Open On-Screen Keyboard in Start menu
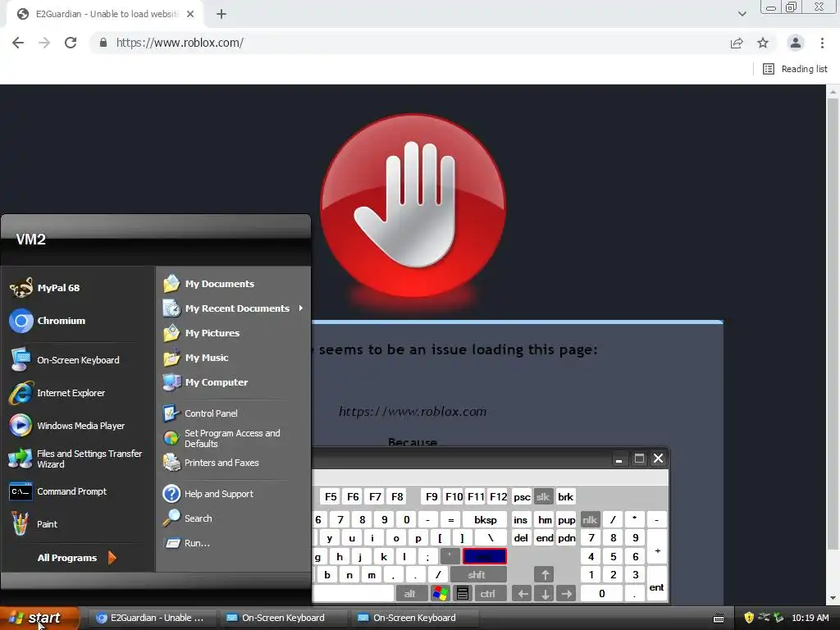Viewport: 840px width, 630px height. click(x=65, y=360)
